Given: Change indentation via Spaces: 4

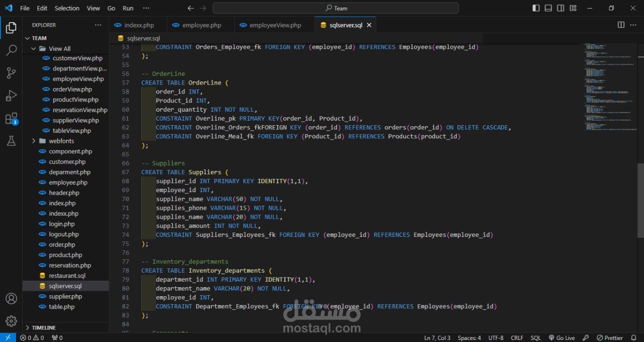Looking at the screenshot, I should point(469,337).
